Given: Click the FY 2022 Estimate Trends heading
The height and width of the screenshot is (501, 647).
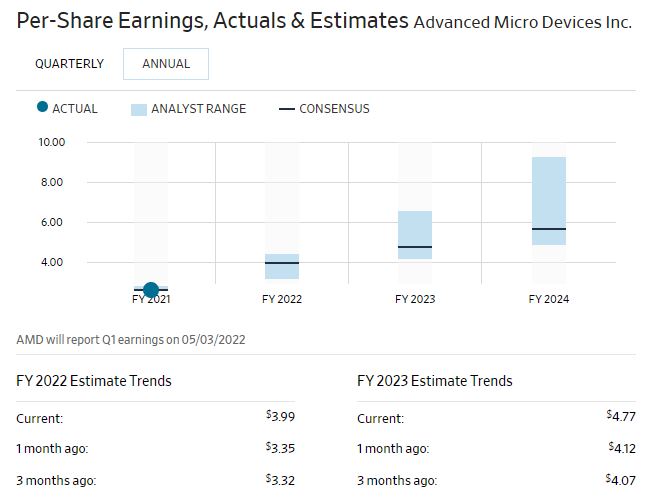Looking at the screenshot, I should coord(94,380).
